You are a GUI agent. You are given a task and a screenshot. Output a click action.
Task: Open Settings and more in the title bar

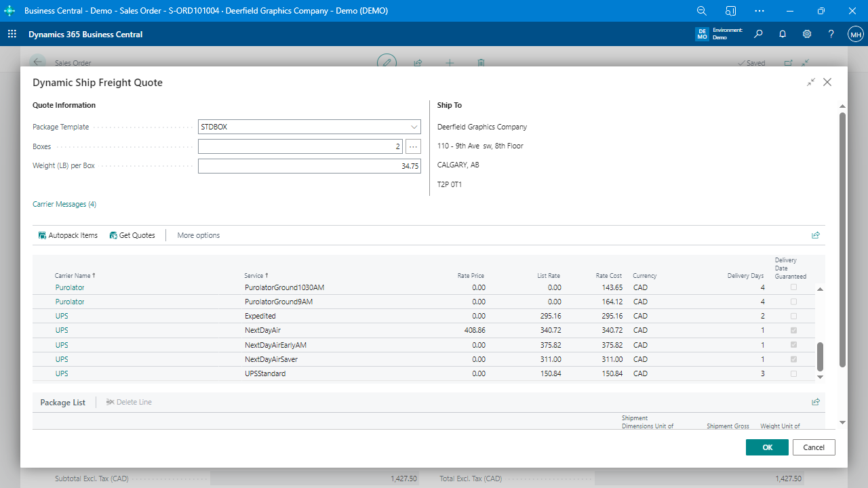[759, 11]
